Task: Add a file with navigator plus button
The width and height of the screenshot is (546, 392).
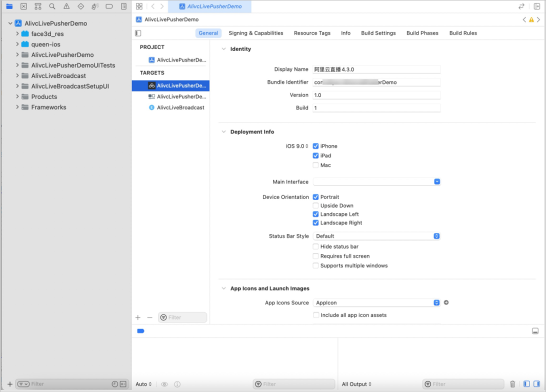Action: click(10, 384)
